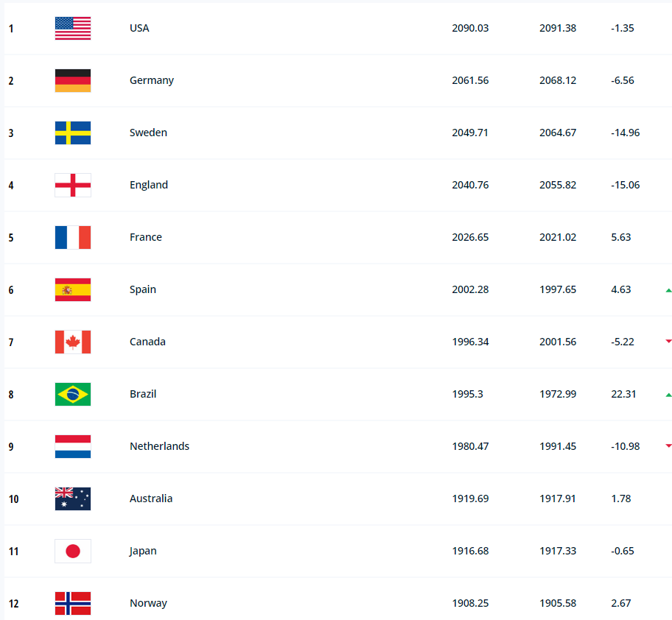
Task: Click the Brazil flag icon
Action: pyautogui.click(x=73, y=394)
